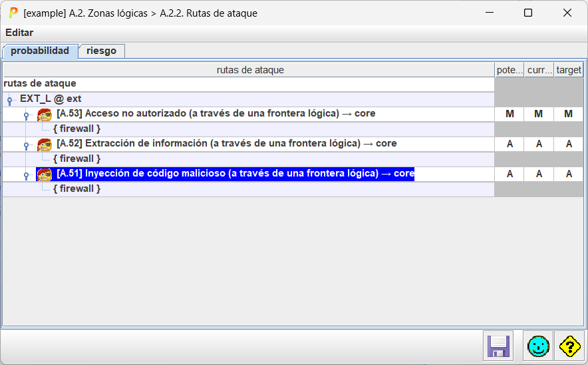588x365 pixels.
Task: Open help with yellow question mark icon
Action: (570, 346)
